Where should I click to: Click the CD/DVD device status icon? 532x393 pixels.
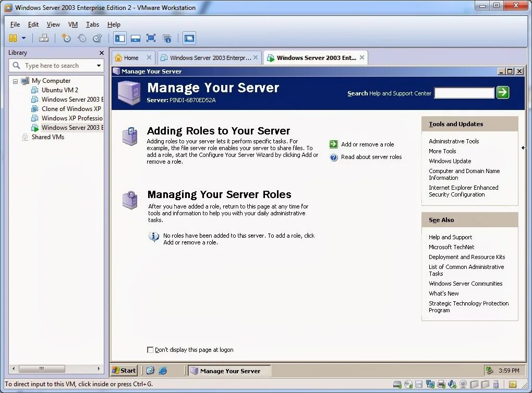click(408, 384)
